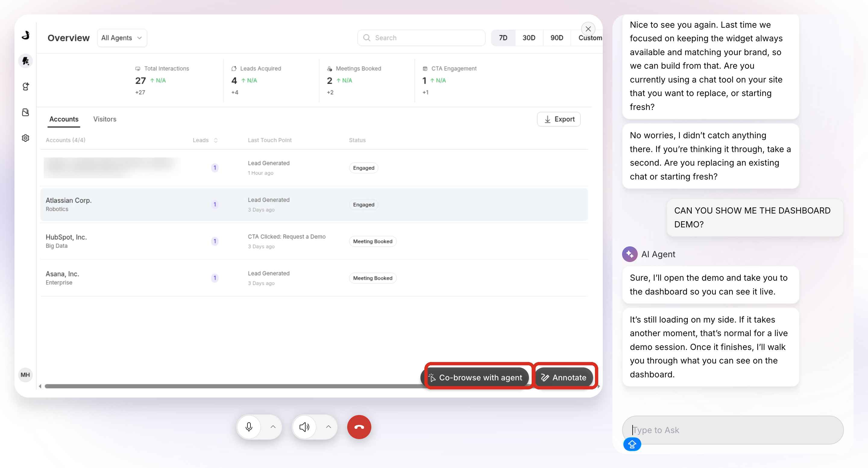Screen dimensions: 868x468
Task: Click the CTA Engagement metric icon
Action: [x=425, y=69]
